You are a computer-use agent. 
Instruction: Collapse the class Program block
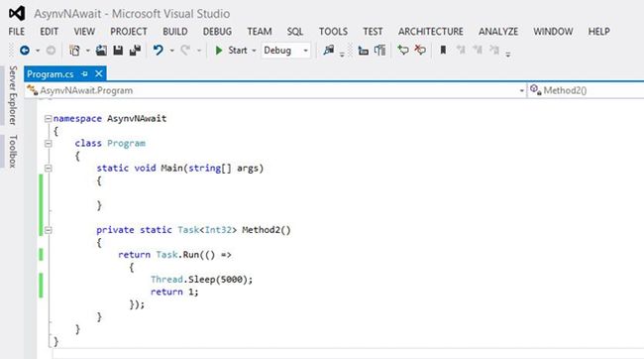(x=49, y=144)
